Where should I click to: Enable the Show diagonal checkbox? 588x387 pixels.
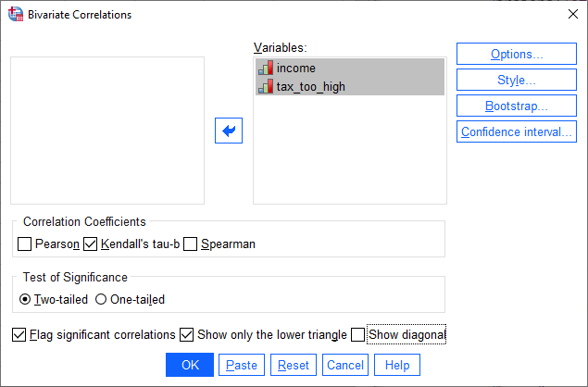pos(357,334)
